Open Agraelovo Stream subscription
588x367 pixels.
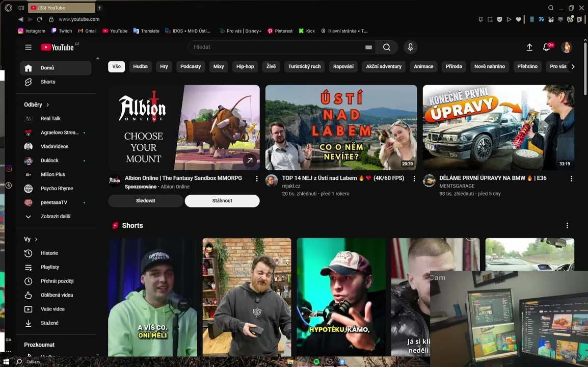[56, 133]
